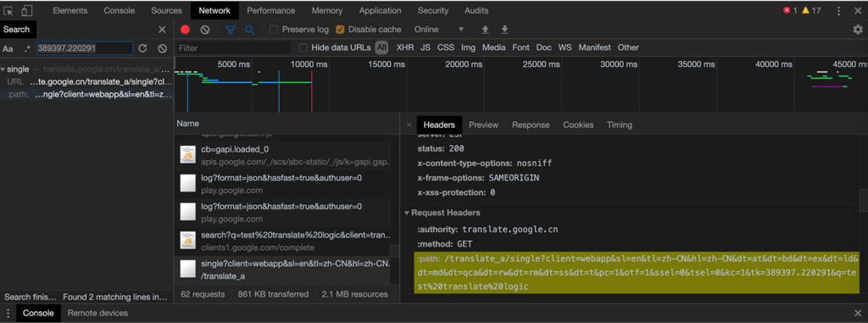The image size is (868, 323).
Task: Click the Name column header
Action: pyautogui.click(x=187, y=124)
